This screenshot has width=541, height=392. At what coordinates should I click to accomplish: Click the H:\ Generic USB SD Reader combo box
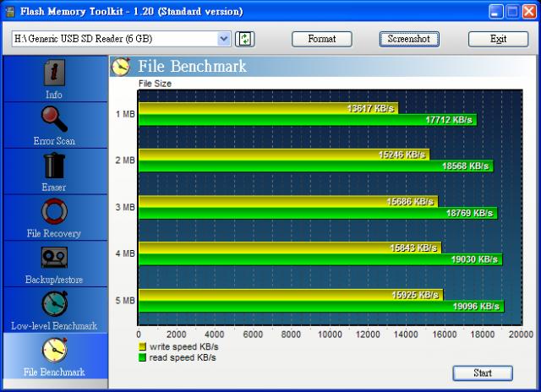click(x=122, y=39)
